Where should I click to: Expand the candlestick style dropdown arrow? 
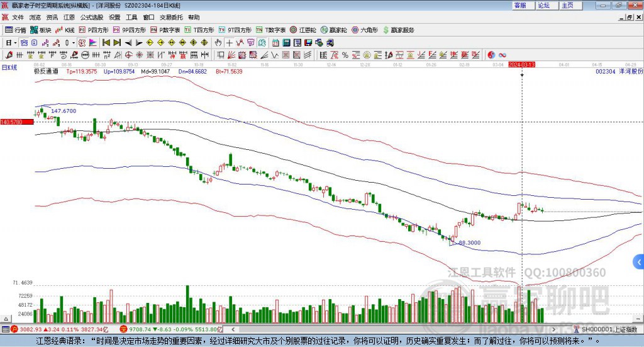(x=74, y=43)
